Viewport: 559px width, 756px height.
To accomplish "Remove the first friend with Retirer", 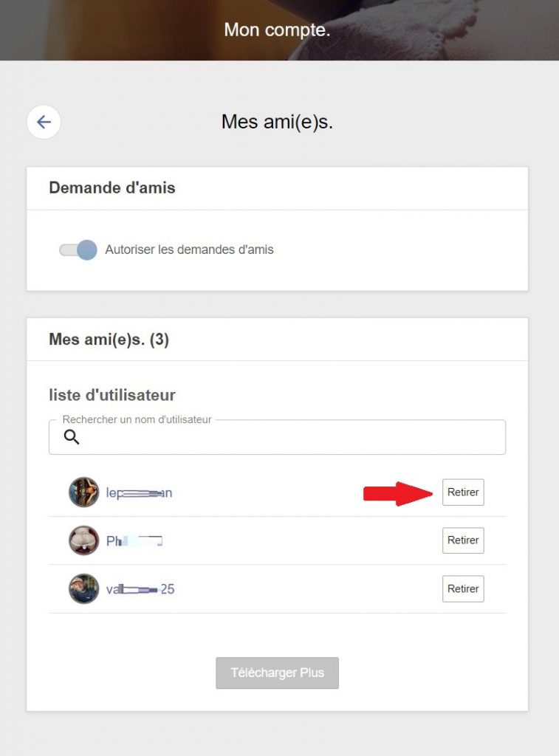I will [463, 492].
